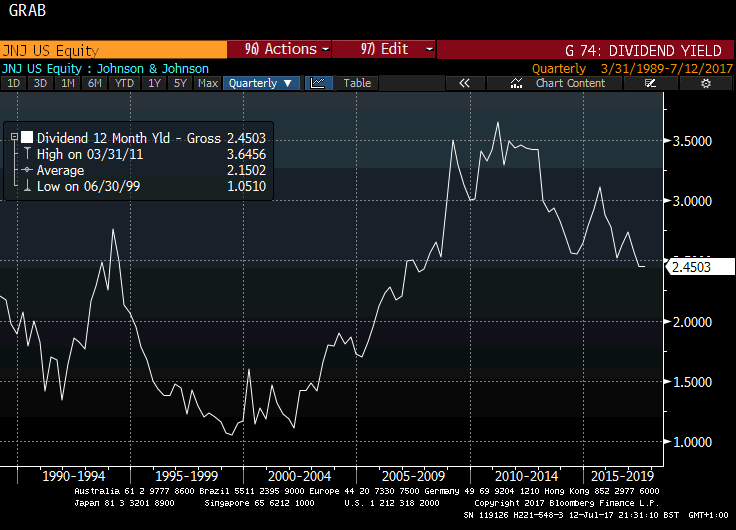Click the 2000-2004 x-axis label
The width and height of the screenshot is (736, 530).
299,476
